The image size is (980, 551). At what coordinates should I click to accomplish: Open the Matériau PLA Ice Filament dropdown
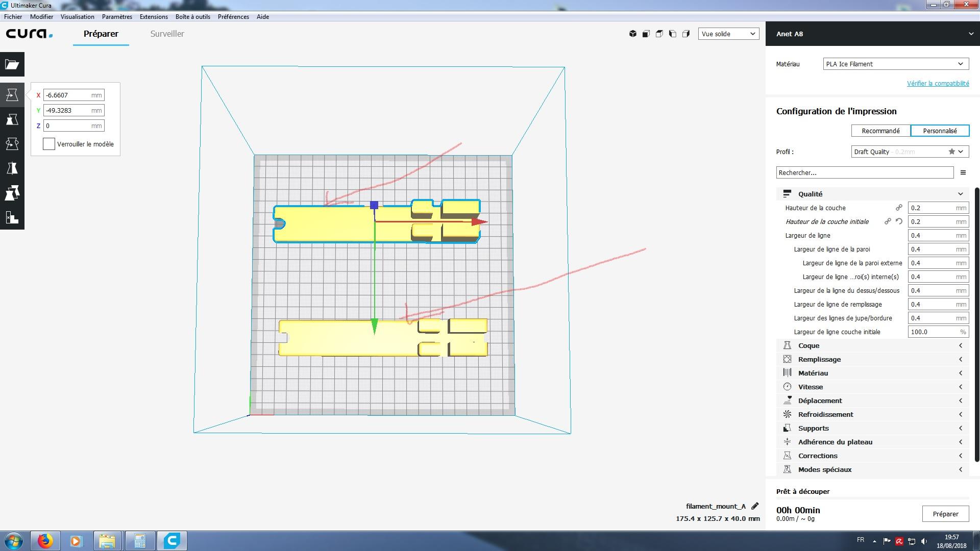(895, 64)
